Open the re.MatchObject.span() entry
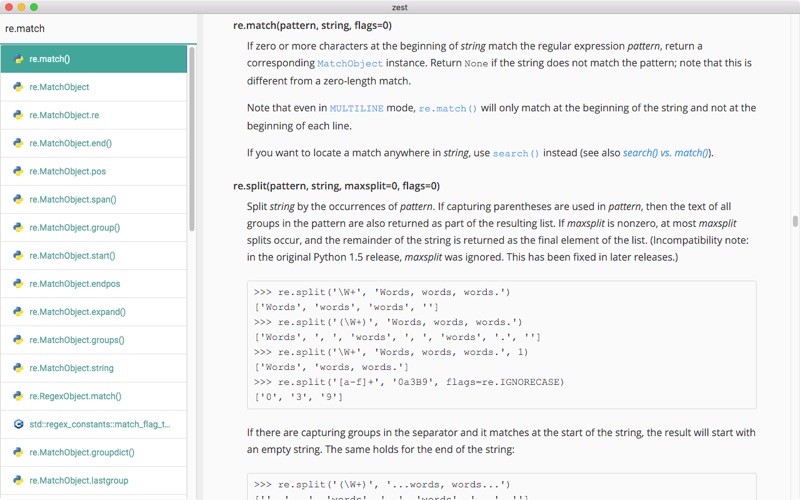 click(94, 199)
